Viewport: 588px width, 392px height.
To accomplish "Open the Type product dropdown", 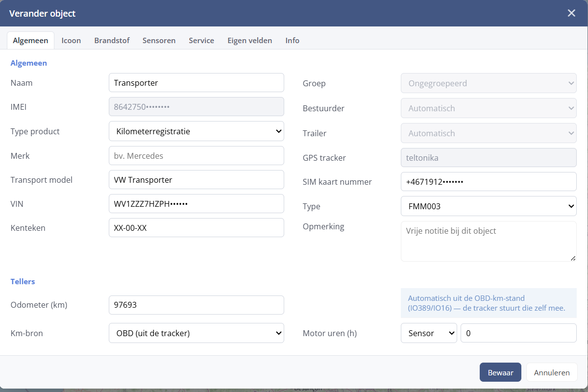I will coord(196,131).
